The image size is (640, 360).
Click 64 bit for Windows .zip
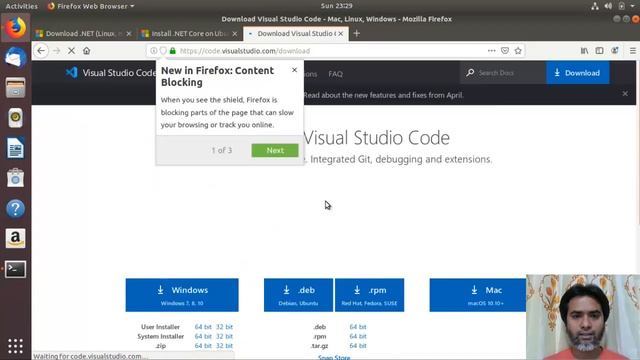click(203, 346)
